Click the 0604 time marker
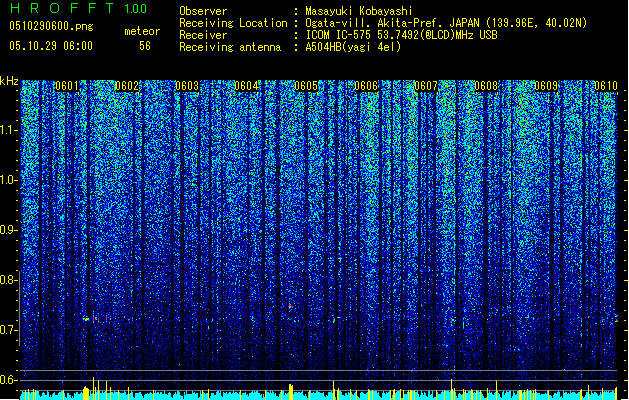Image resolution: width=629 pixels, height=400 pixels. coord(246,86)
